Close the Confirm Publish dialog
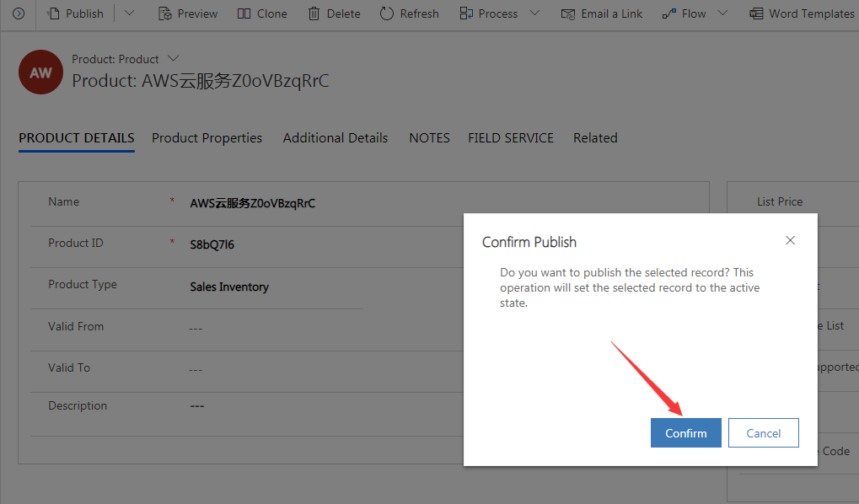The image size is (859, 504). 790,240
